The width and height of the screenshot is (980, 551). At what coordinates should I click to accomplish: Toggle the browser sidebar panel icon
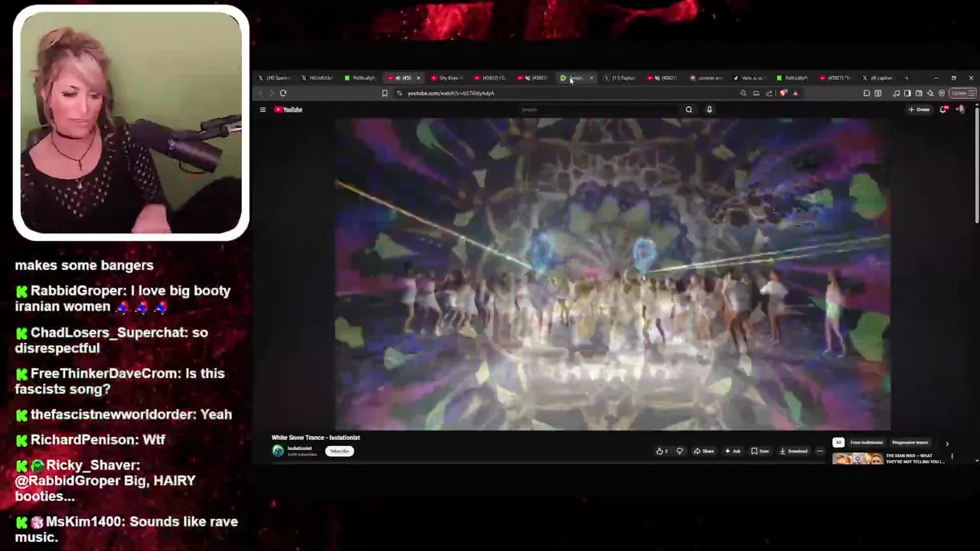[x=907, y=93]
